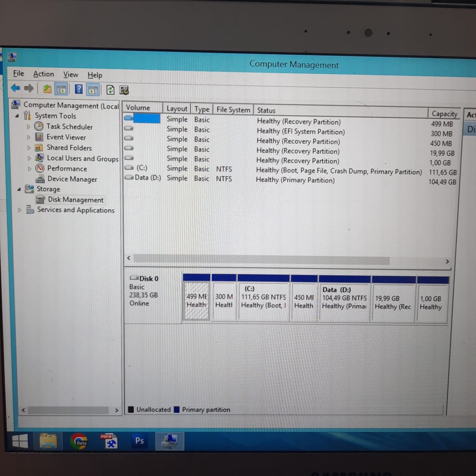The image size is (476, 476).
Task: Click the Storage node icon
Action: [x=29, y=189]
